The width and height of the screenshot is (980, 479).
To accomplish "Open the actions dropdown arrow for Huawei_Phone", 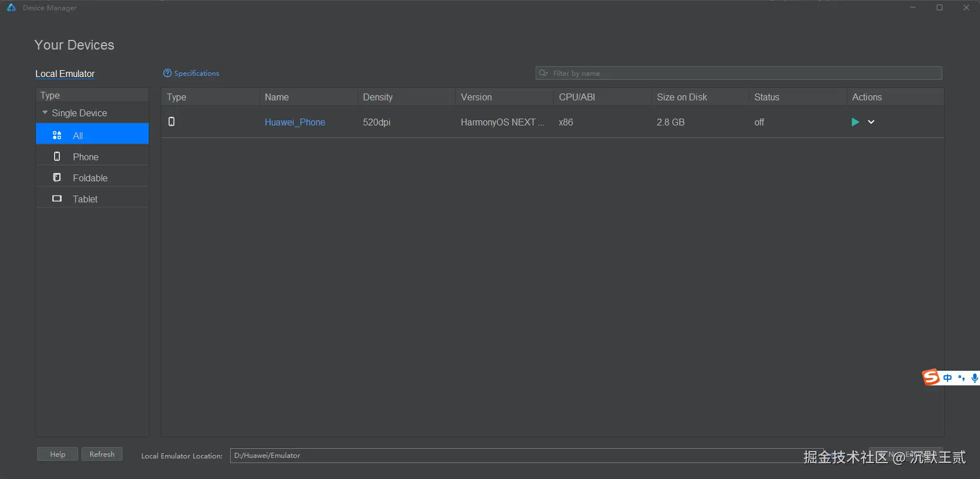I will coord(871,122).
